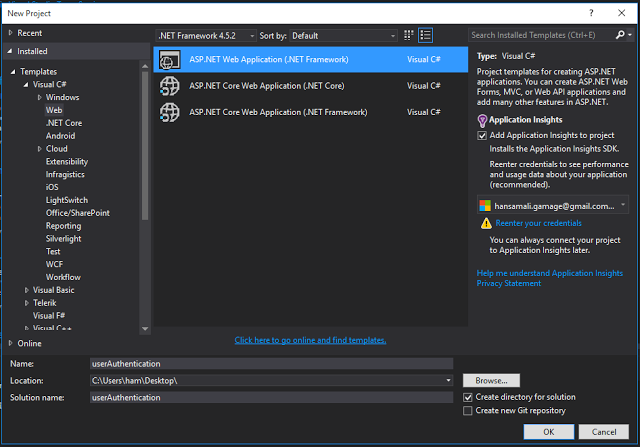Expand the Visual Basic tree node
Image resolution: width=640 pixels, height=447 pixels.
[27, 290]
